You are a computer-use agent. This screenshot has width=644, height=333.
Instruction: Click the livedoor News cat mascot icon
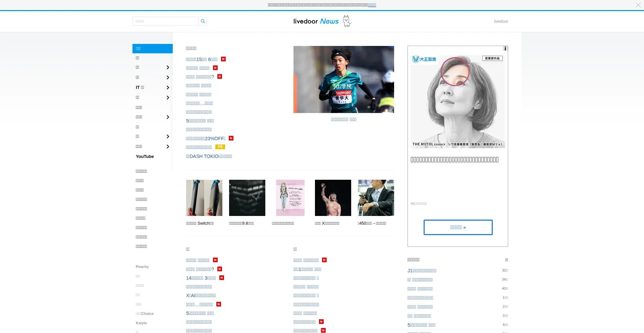(x=347, y=20)
